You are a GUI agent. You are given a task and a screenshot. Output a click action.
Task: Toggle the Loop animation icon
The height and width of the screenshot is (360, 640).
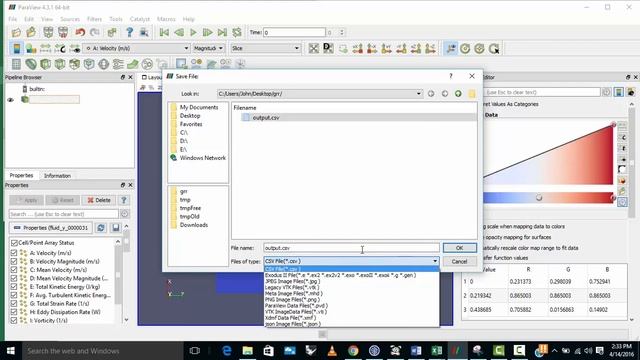pos(237,32)
